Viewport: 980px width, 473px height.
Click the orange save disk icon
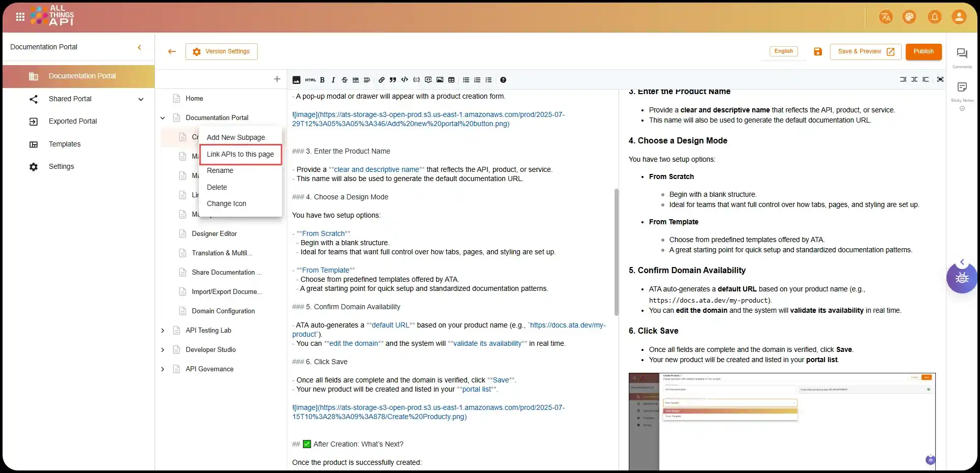point(818,51)
